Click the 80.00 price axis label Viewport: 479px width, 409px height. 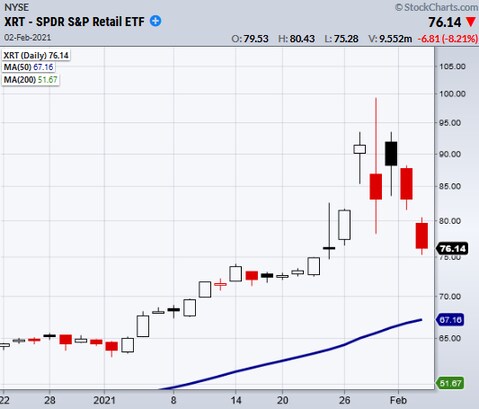[450, 221]
